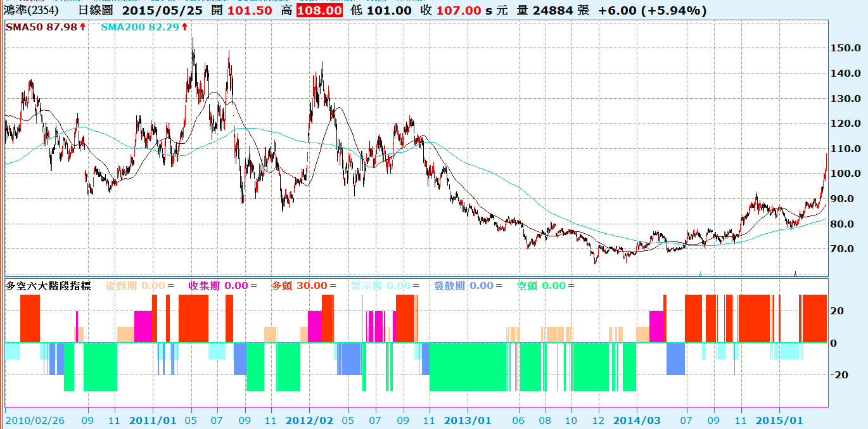Click the equals sign after 多頭 30.00

pos(333,286)
